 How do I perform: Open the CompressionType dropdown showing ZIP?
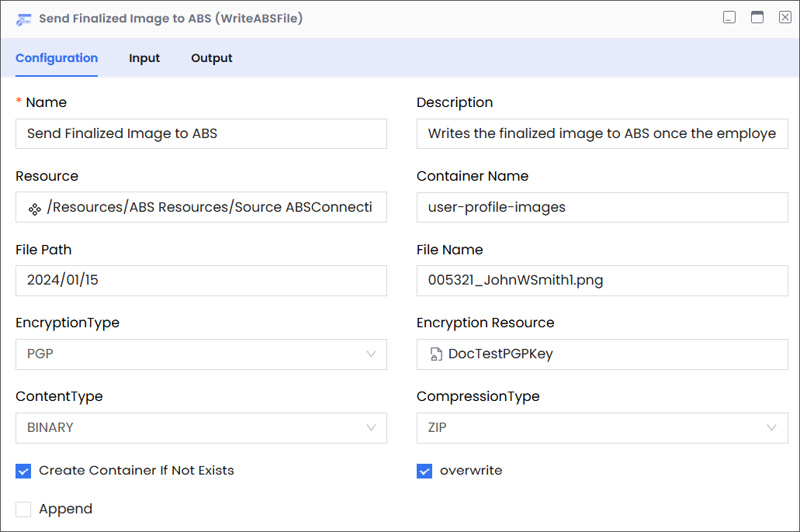tap(602, 428)
